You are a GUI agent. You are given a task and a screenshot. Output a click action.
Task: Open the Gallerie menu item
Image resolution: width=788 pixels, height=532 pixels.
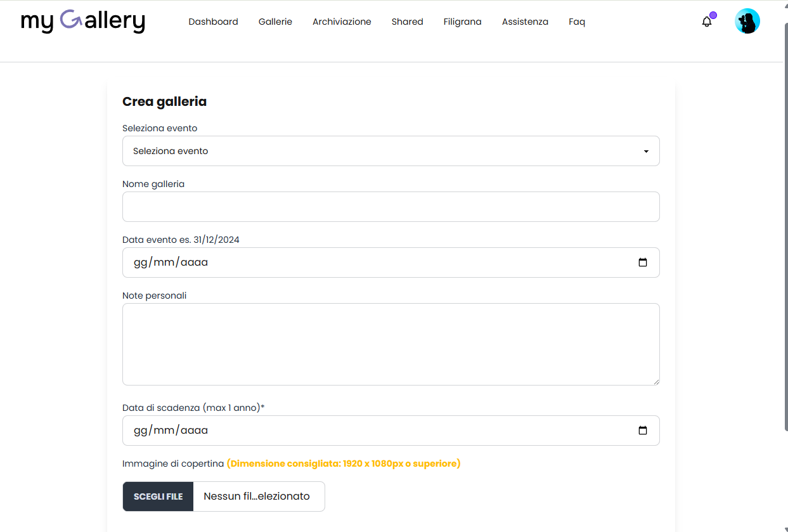coord(275,22)
